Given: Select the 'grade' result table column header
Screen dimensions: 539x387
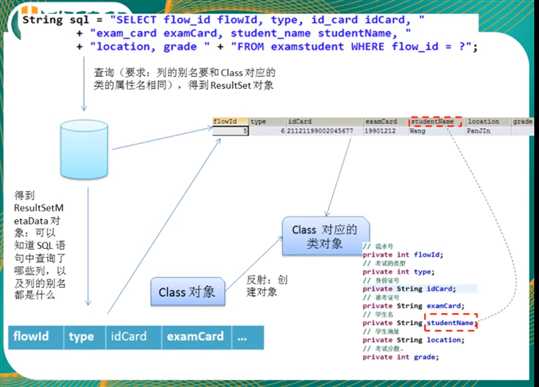Looking at the screenshot, I should pyautogui.click(x=522, y=121).
